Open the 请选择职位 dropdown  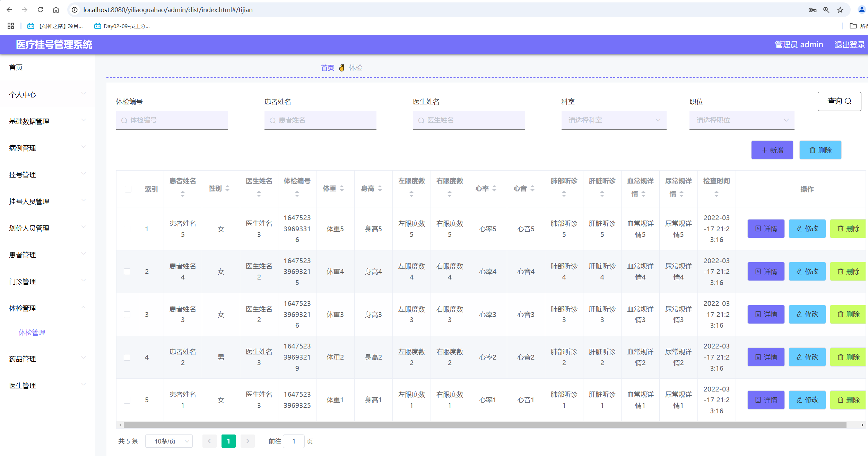tap(742, 120)
